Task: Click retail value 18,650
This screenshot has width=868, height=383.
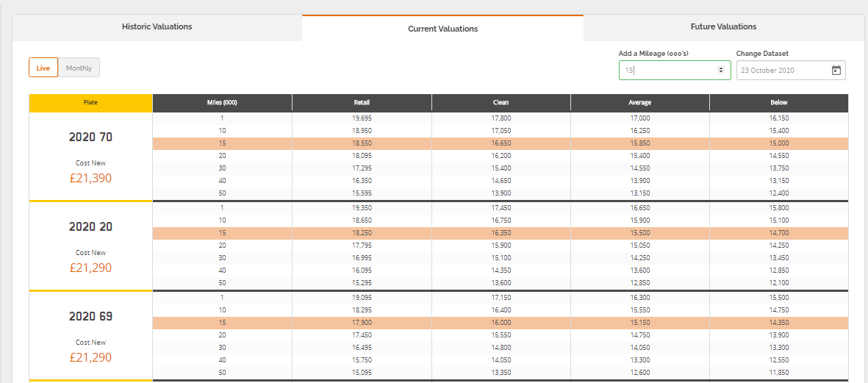Action: click(362, 221)
